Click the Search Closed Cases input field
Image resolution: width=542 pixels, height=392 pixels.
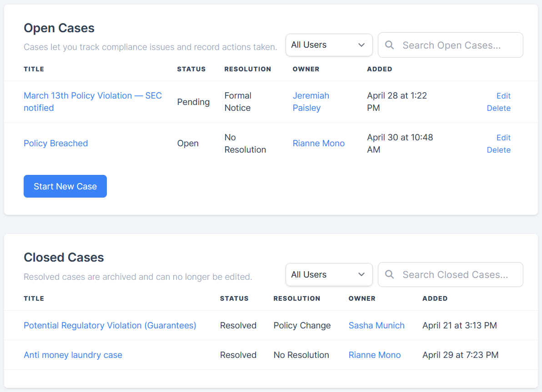click(450, 274)
